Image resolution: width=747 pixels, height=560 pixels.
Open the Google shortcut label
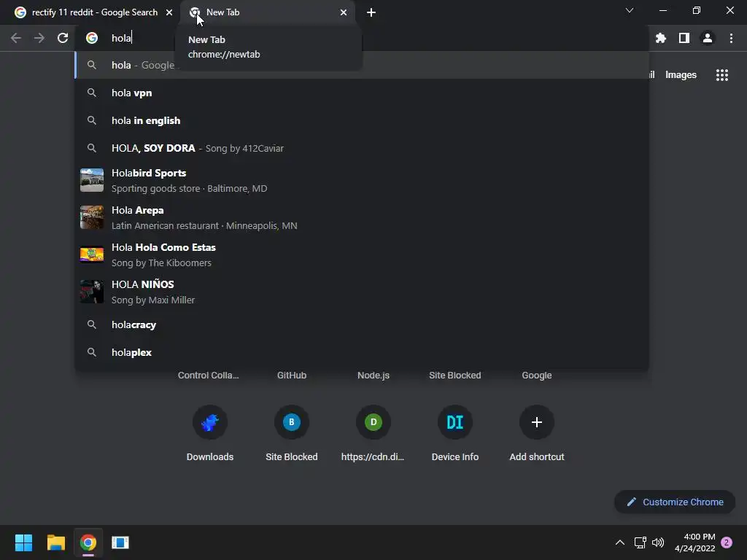click(x=537, y=376)
